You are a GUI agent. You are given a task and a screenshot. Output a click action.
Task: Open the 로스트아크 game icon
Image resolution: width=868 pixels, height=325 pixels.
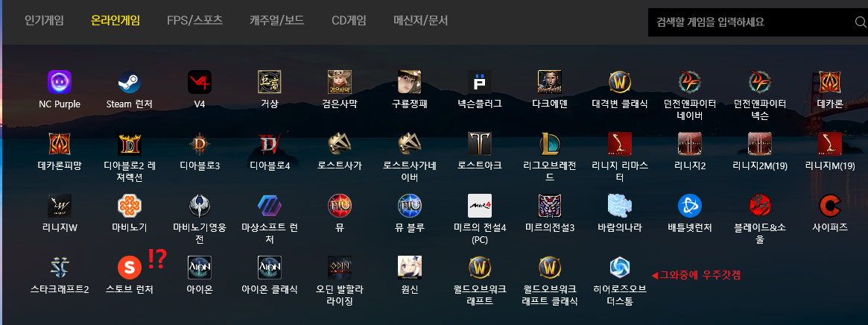point(479,144)
